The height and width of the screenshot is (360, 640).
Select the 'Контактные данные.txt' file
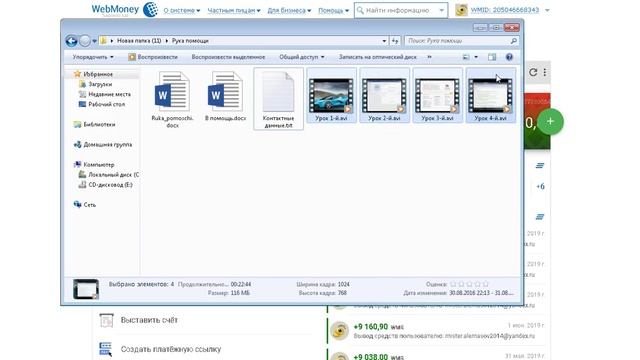click(x=278, y=99)
